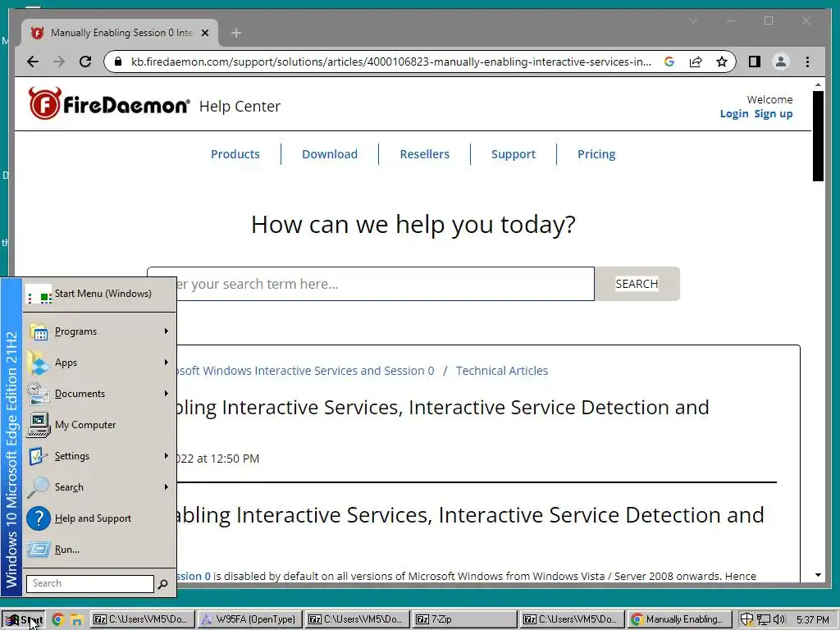Open File Explorer quick launch icon
Viewport: 840px width, 630px height.
coord(76,620)
